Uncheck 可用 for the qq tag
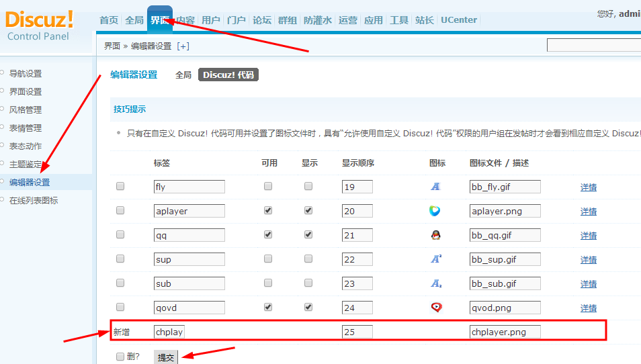Screen dimensions: 641x364 (268, 234)
